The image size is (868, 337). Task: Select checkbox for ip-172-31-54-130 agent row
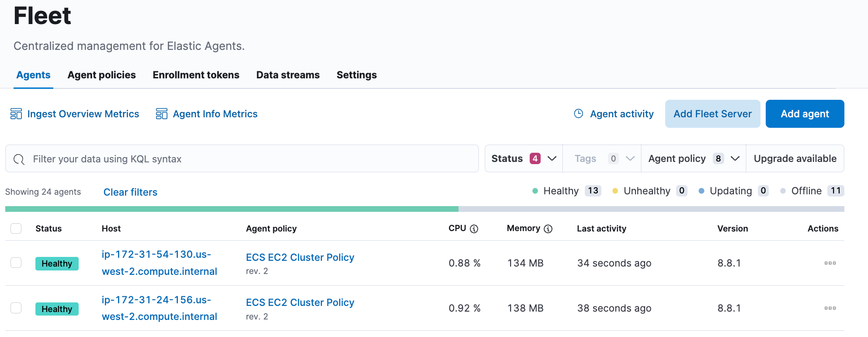tap(16, 263)
